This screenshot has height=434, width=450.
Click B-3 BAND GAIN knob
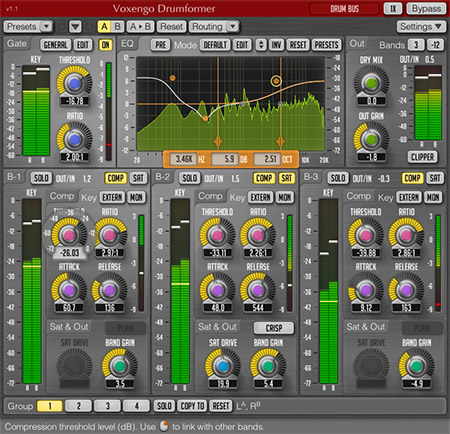coord(416,366)
